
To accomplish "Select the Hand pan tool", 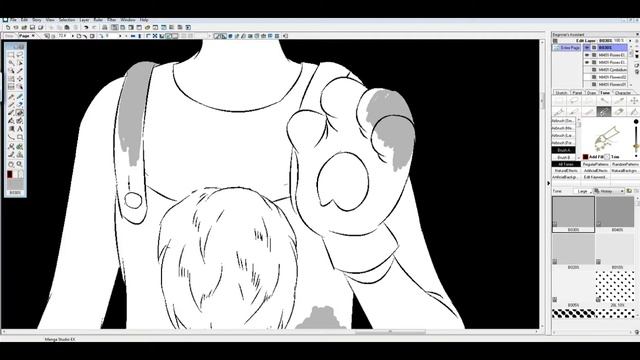I will [x=11, y=164].
